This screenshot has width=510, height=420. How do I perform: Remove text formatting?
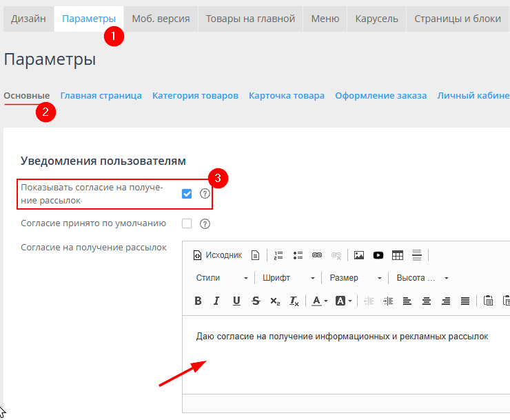[294, 301]
